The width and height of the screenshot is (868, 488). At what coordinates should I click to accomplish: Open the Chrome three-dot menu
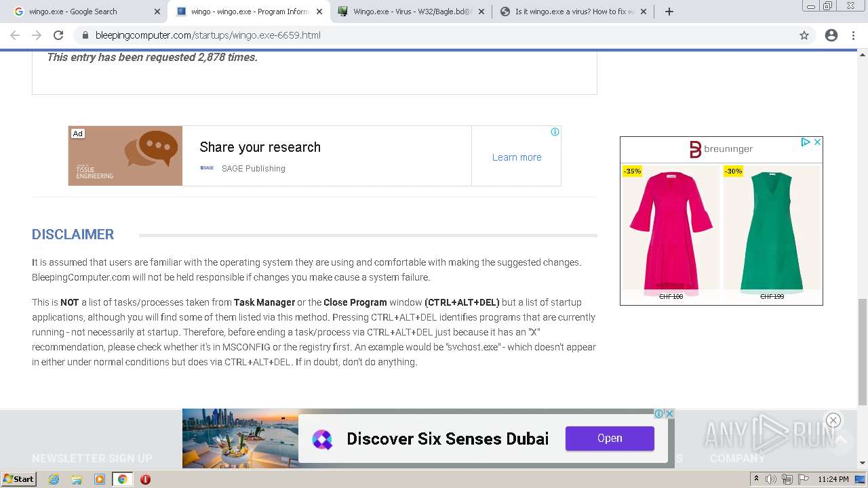[854, 35]
